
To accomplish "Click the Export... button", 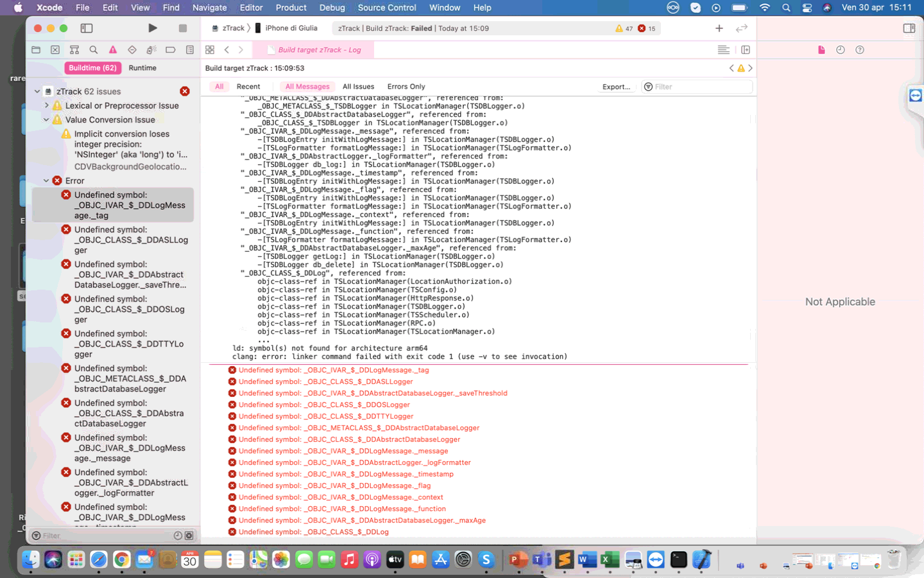I will tap(615, 86).
